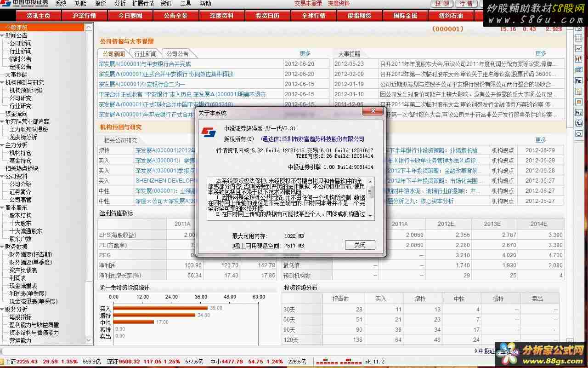Click 交易未登录 in the title bar

(x=308, y=4)
